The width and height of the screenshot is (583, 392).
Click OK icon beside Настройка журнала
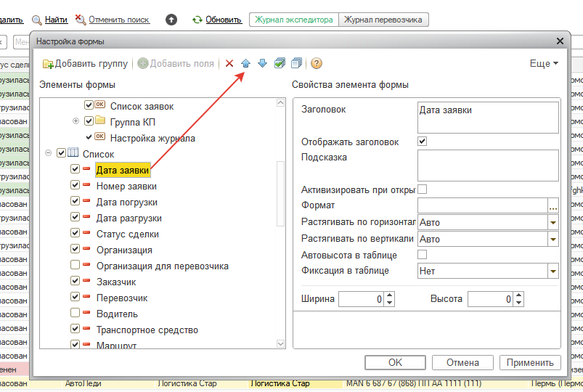[100, 136]
